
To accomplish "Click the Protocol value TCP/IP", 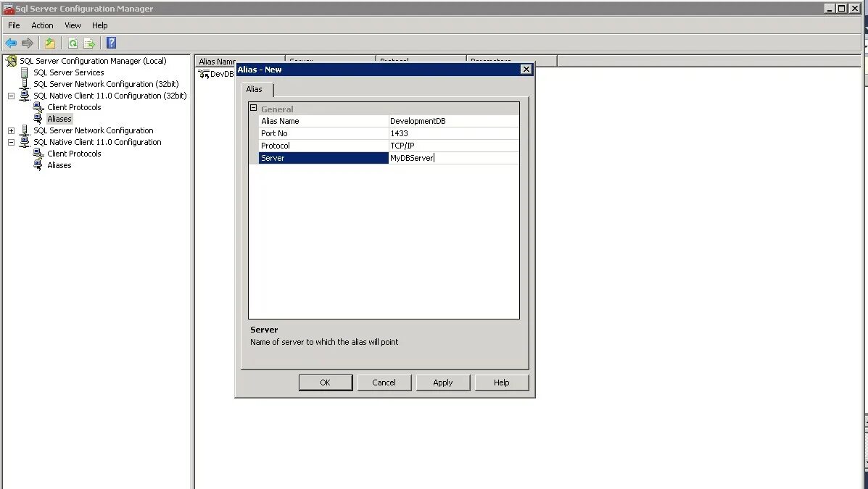I will [x=454, y=146].
